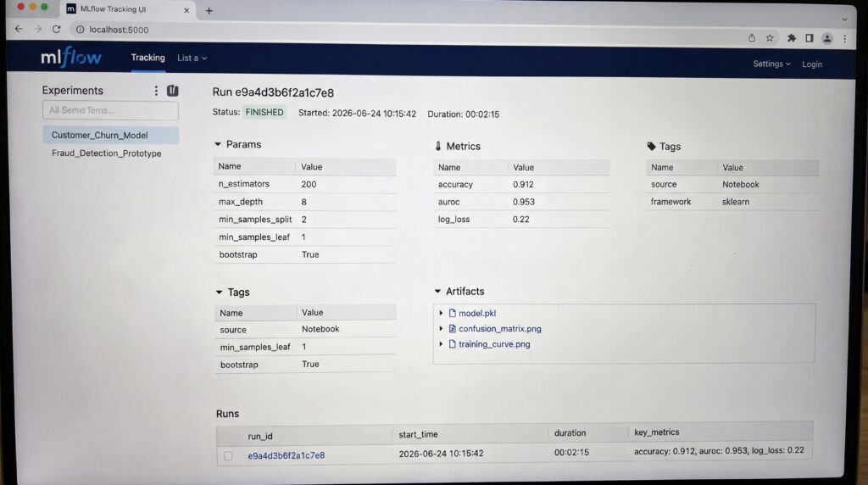Image resolution: width=868 pixels, height=485 pixels.
Task: Click the auroc metric name
Action: click(x=448, y=202)
